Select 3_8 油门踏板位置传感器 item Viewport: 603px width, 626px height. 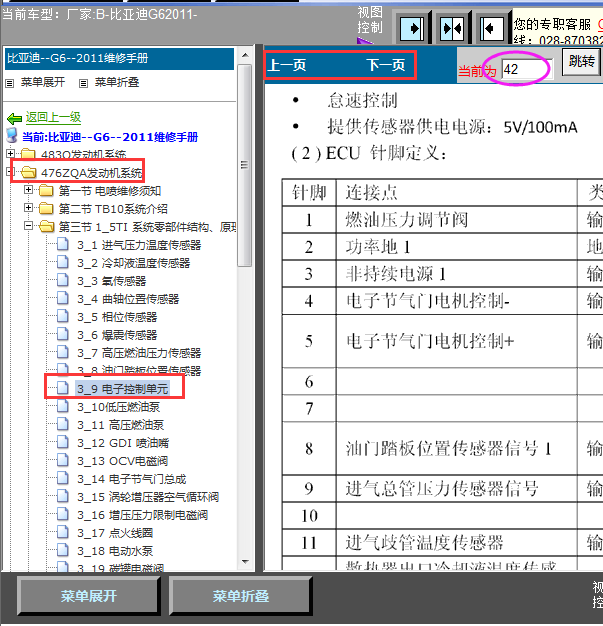click(139, 371)
